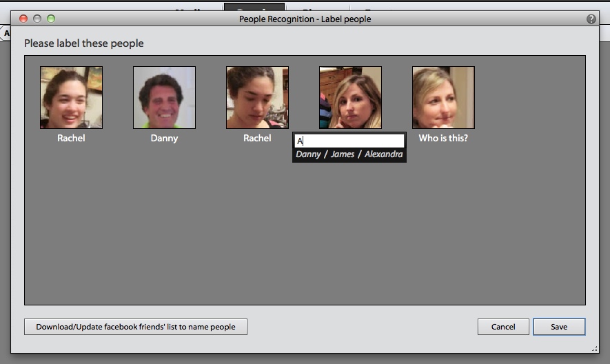Viewport: 610px width, 364px height.
Task: Edit the Rachel name label under first photo
Action: 71,139
